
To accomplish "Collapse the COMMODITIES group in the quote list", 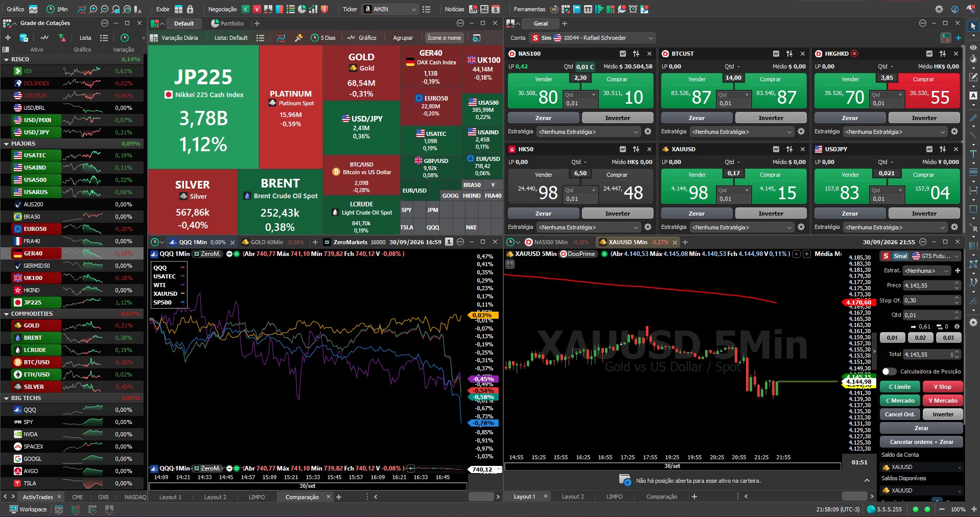I will pyautogui.click(x=6, y=314).
